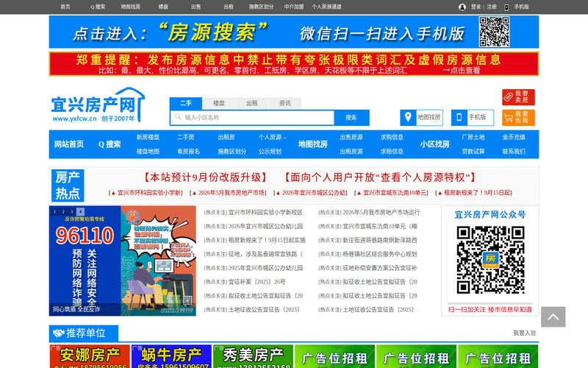The height and width of the screenshot is (368, 588).
Task: Open 贷款试算 in the blue nav
Action: 473,152
